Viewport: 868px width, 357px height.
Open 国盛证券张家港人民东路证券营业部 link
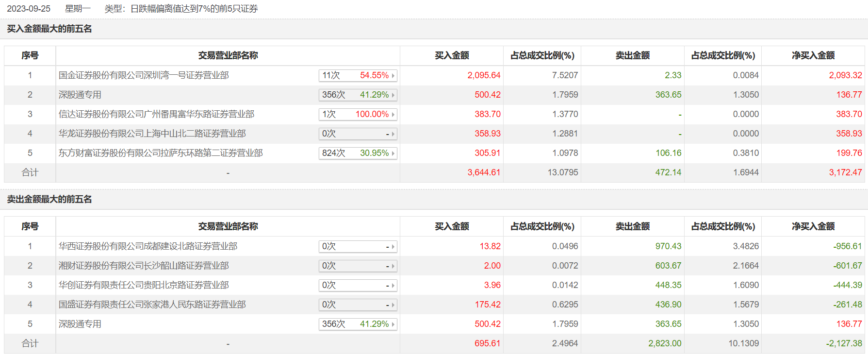click(152, 305)
